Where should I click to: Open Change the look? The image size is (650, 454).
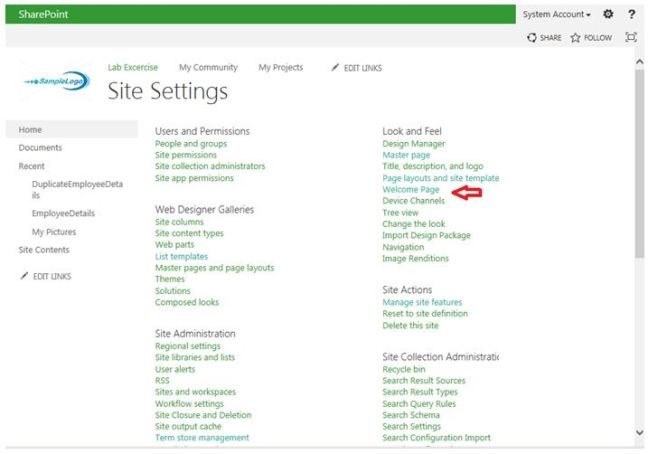coord(414,224)
